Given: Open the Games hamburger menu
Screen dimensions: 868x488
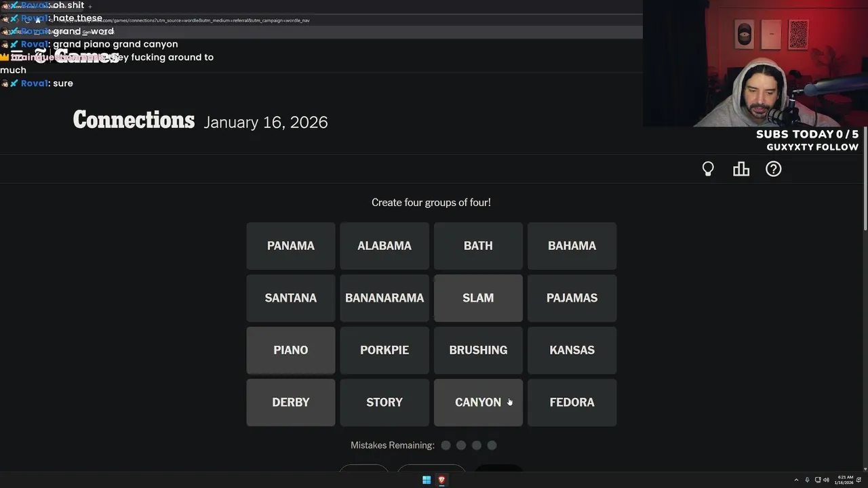Looking at the screenshot, I should pyautogui.click(x=17, y=53).
